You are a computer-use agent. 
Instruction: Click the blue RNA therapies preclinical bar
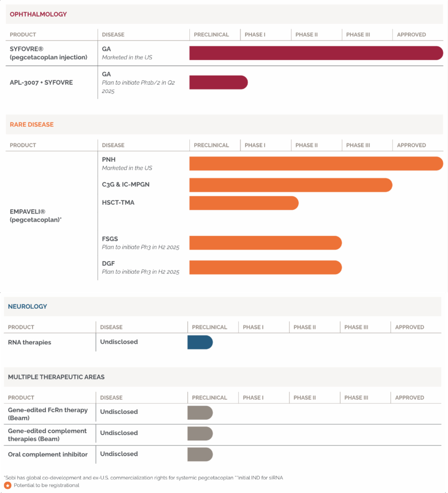point(200,342)
